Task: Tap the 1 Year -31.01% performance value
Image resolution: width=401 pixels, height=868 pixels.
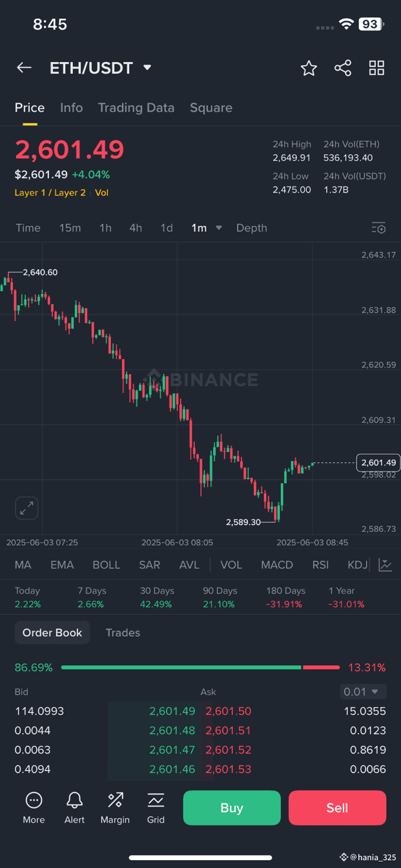Action: coord(347,604)
